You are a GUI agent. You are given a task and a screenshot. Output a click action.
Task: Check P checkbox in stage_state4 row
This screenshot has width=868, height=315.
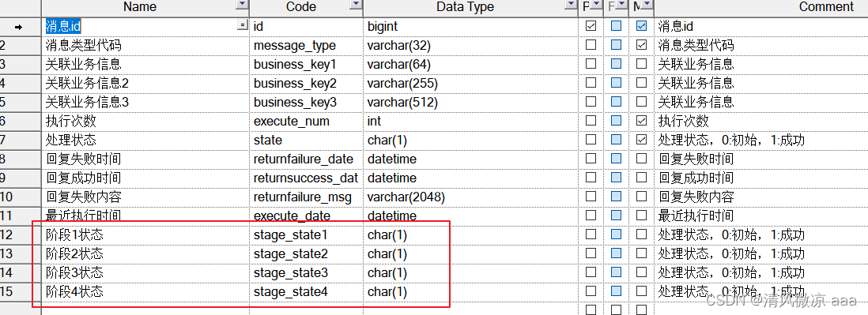pyautogui.click(x=591, y=291)
